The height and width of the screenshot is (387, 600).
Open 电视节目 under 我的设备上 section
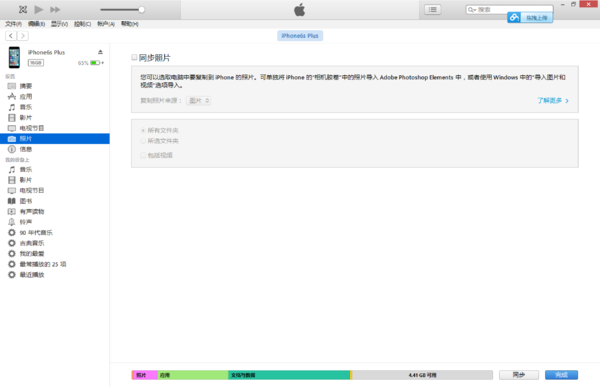click(x=55, y=191)
